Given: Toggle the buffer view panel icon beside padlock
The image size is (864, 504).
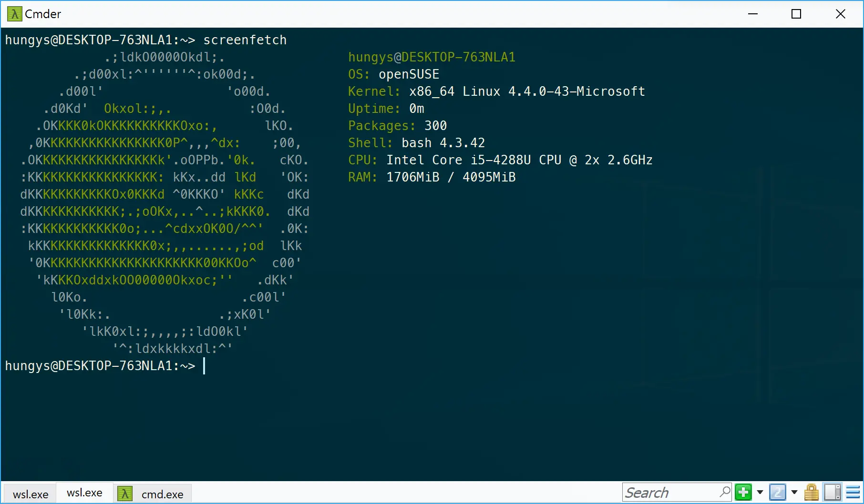Looking at the screenshot, I should 833,492.
